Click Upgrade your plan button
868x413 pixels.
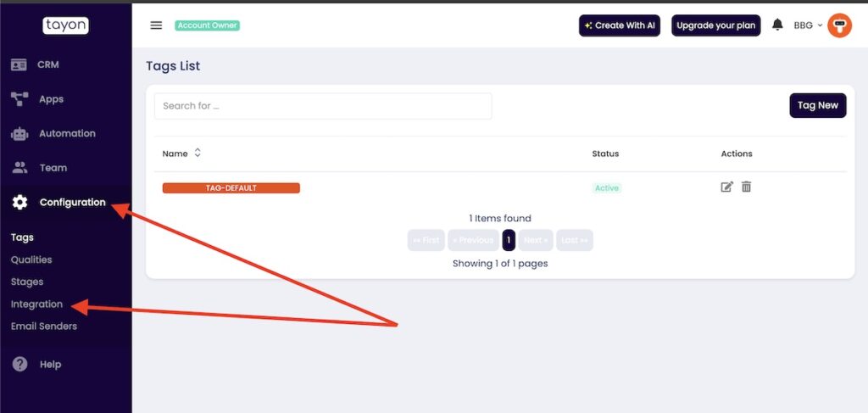[x=715, y=25]
